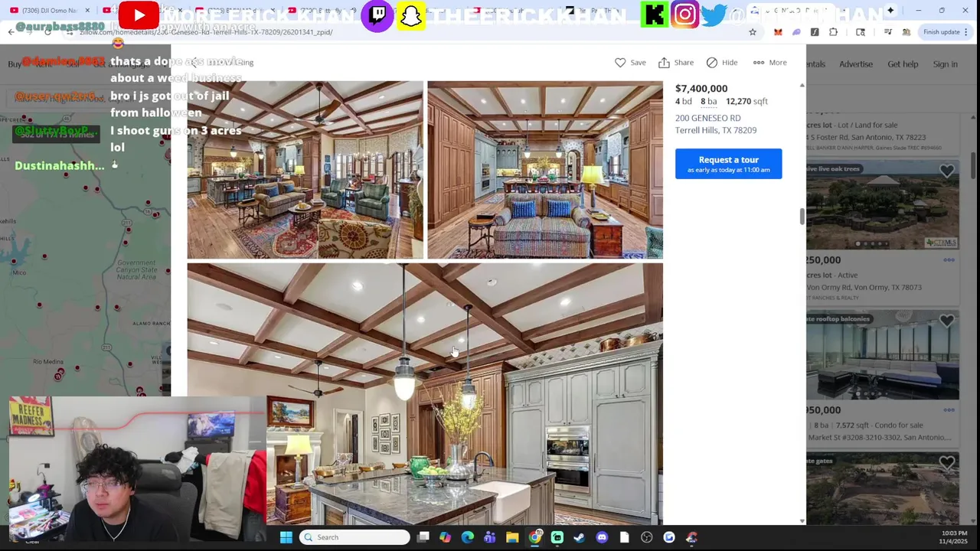Click the listing details vertical scrollbar
The width and height of the screenshot is (980, 551).
802,217
